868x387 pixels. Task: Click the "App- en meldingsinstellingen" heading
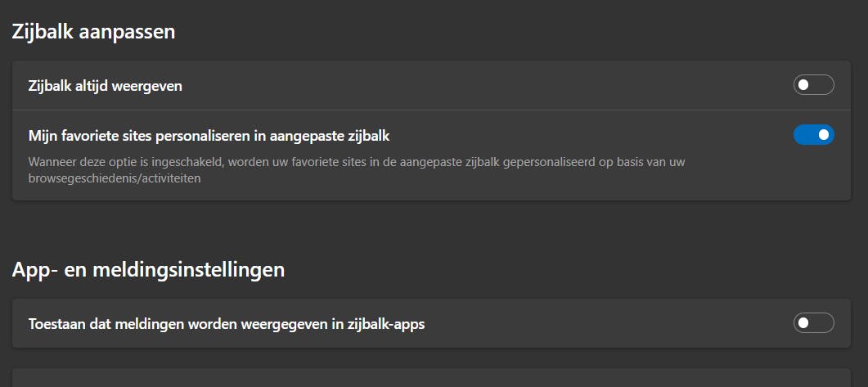pos(148,268)
